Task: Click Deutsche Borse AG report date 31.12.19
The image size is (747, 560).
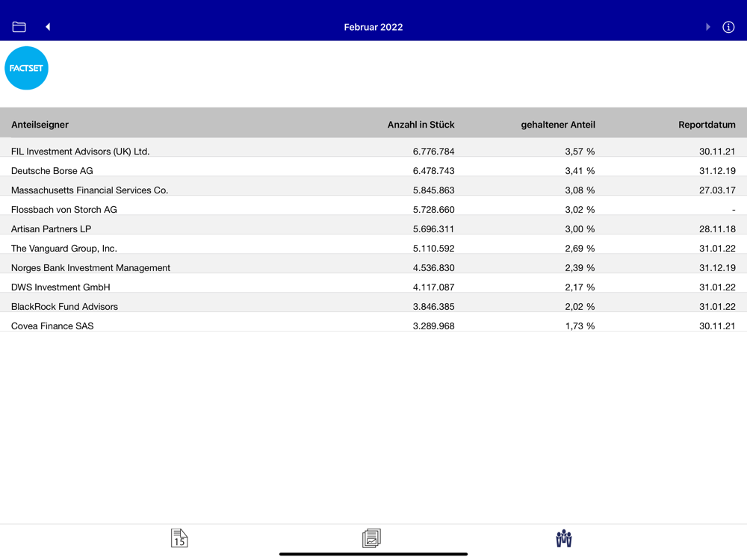Action: pyautogui.click(x=717, y=170)
